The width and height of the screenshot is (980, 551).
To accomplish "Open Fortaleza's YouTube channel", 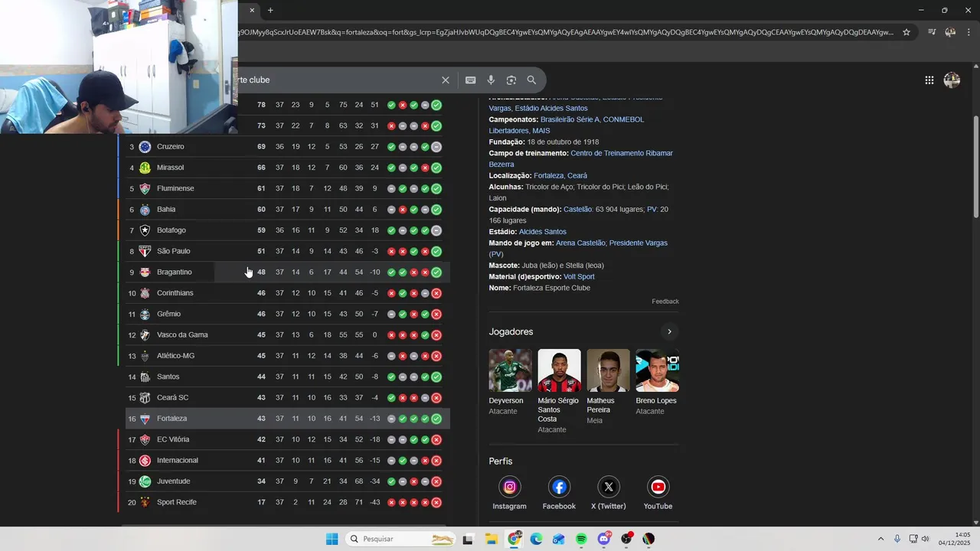I will pyautogui.click(x=658, y=494).
